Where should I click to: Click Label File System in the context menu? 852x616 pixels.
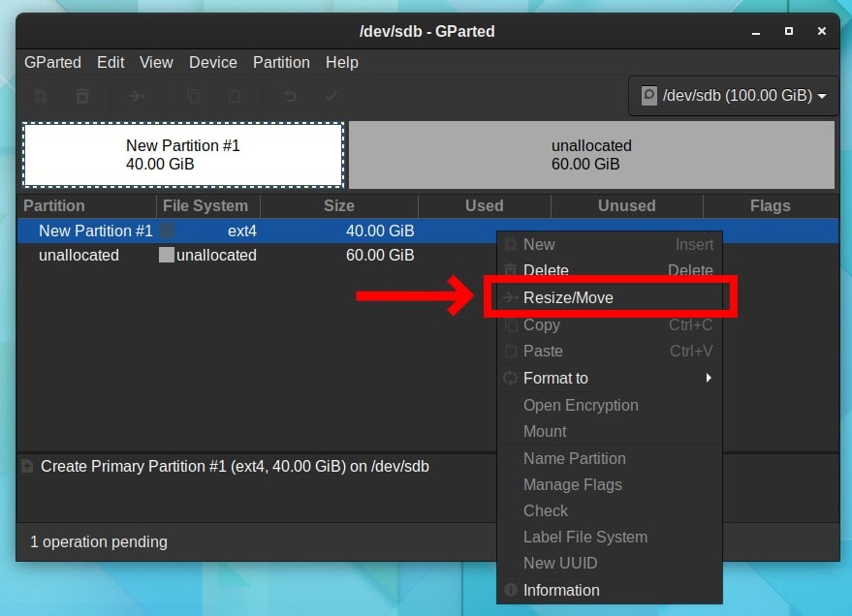[610, 537]
